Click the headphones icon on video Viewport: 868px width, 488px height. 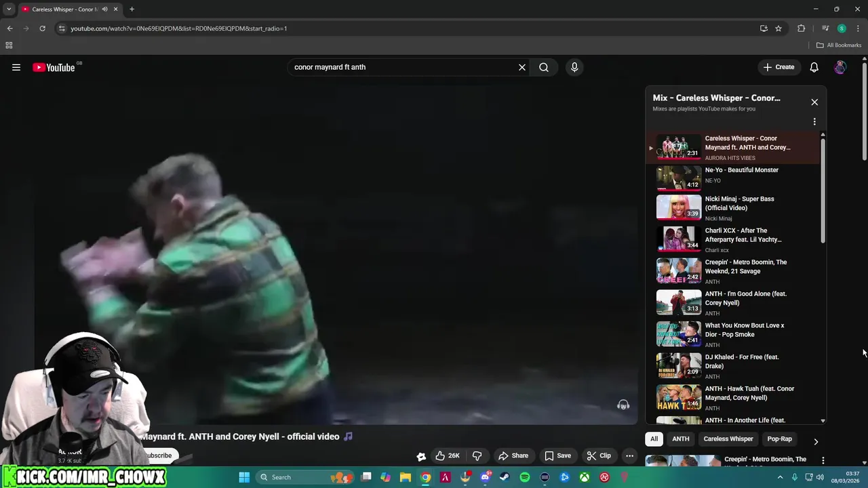pos(623,405)
